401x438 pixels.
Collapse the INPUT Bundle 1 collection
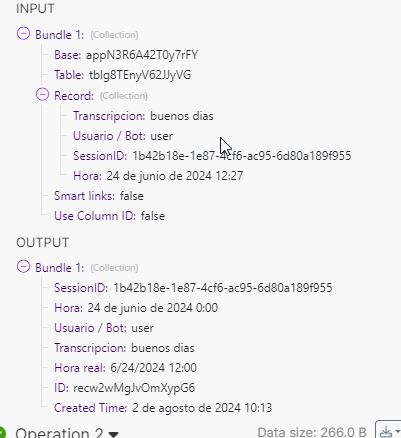[x=23, y=34]
